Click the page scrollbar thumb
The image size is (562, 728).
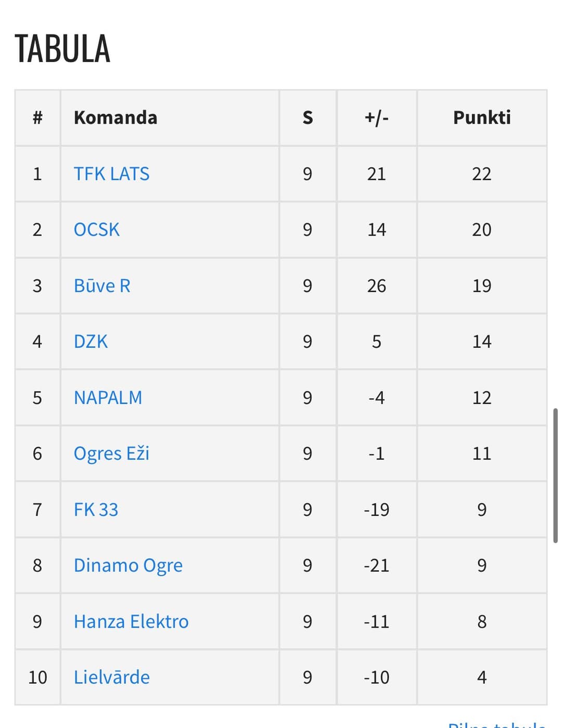(555, 476)
